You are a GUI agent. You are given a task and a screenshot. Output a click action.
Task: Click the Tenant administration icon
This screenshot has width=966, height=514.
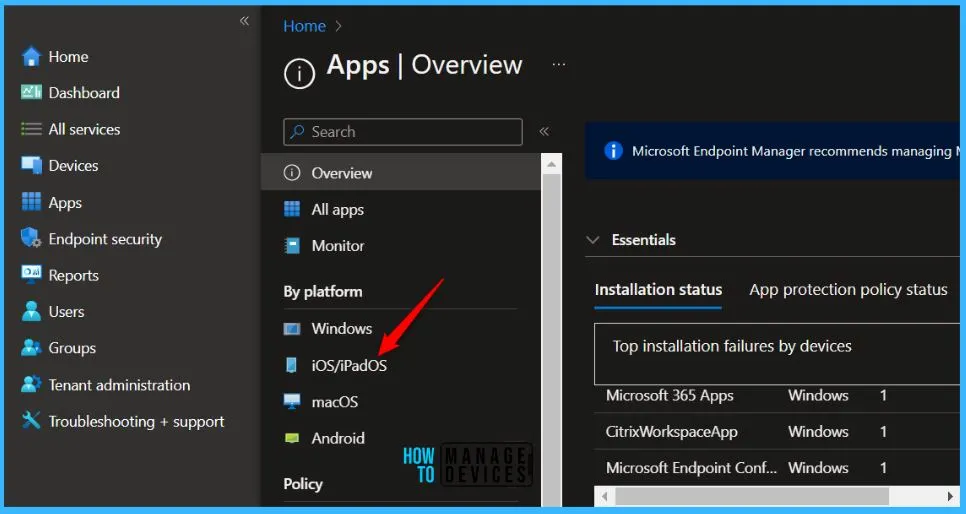[x=31, y=384]
